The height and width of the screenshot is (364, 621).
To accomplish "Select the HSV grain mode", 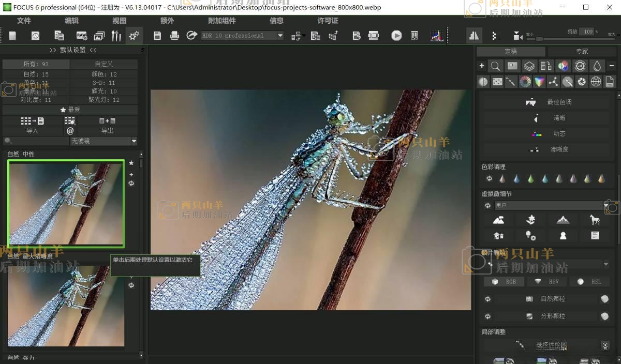I will [x=547, y=282].
